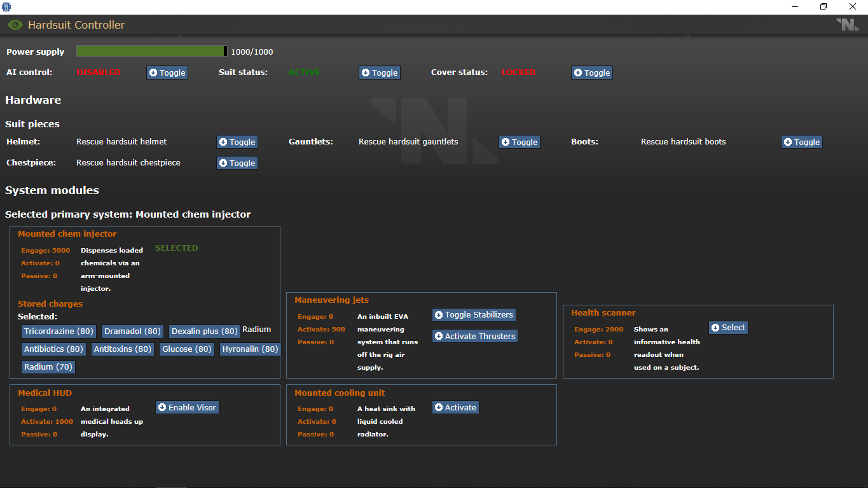Click the ACTIVE suit status text

click(305, 72)
